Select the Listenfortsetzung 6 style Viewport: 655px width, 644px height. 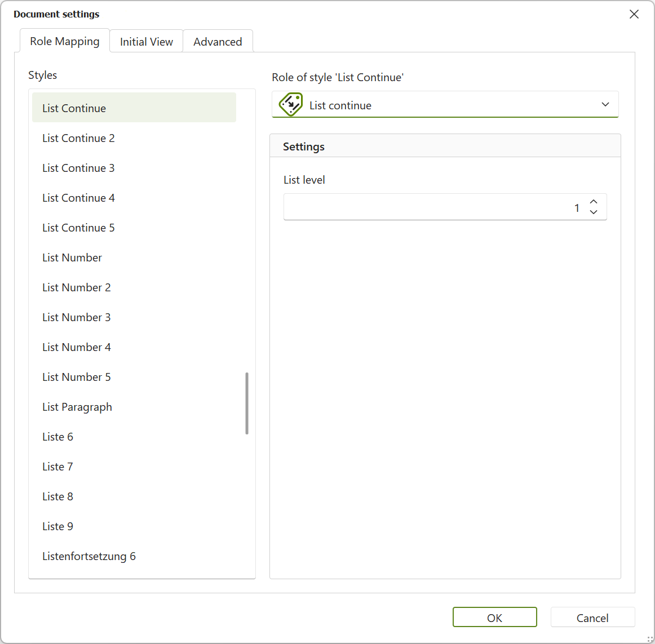(134, 556)
